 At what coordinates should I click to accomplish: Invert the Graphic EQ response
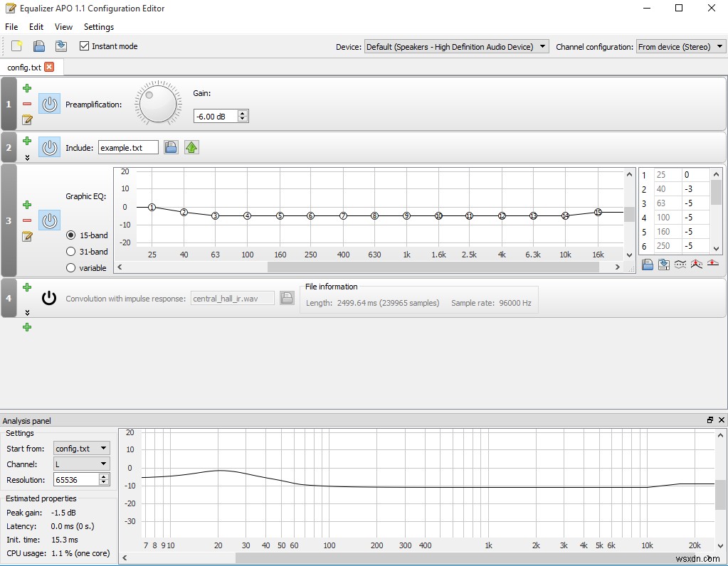pos(680,265)
